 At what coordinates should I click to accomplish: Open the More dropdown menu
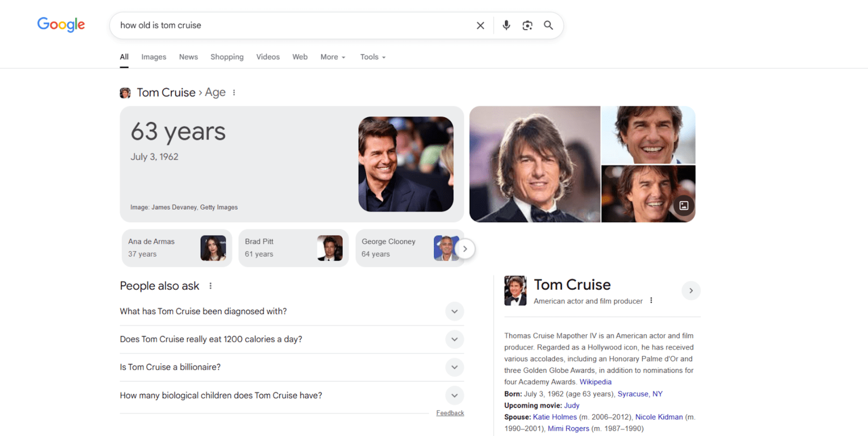pos(333,57)
